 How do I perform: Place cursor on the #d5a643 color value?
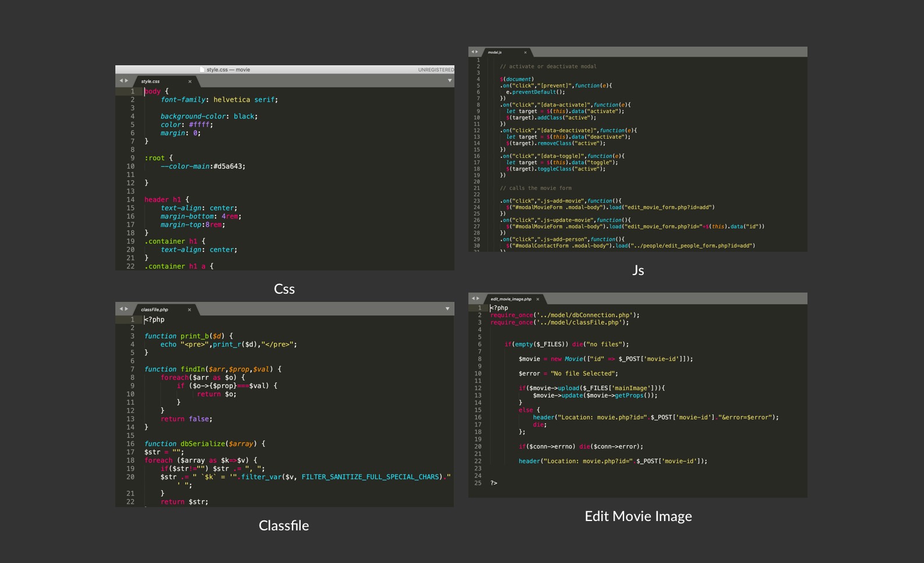(x=228, y=167)
